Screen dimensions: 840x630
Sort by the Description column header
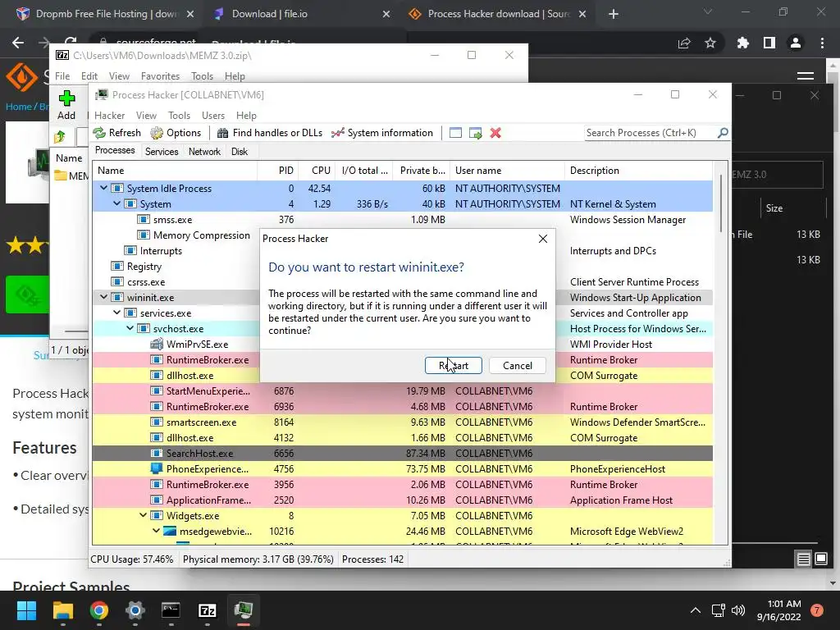[x=638, y=171]
